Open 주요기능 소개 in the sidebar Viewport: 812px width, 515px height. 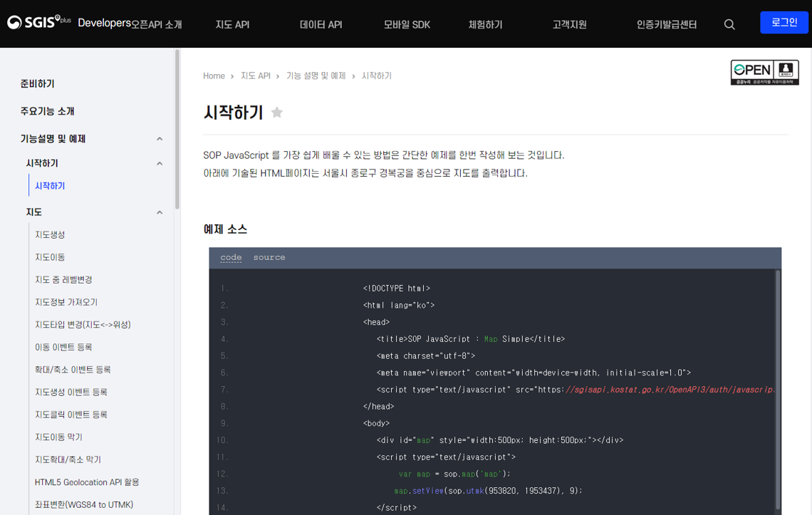coord(47,111)
